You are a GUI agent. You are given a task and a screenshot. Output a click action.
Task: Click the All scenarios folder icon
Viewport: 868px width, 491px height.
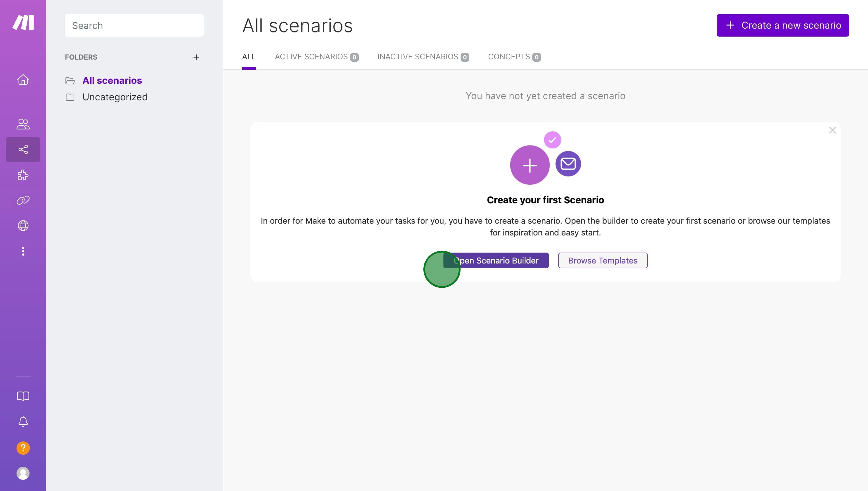tap(70, 81)
